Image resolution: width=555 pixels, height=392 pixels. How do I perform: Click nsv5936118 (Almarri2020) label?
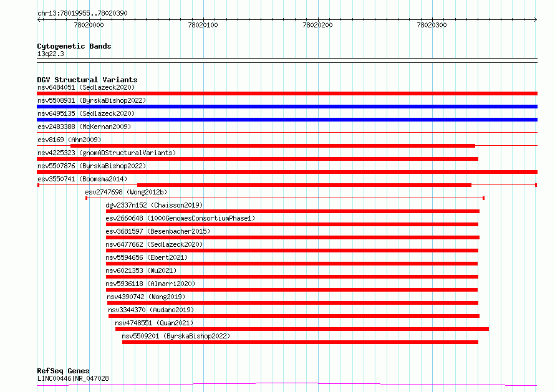[150, 284]
